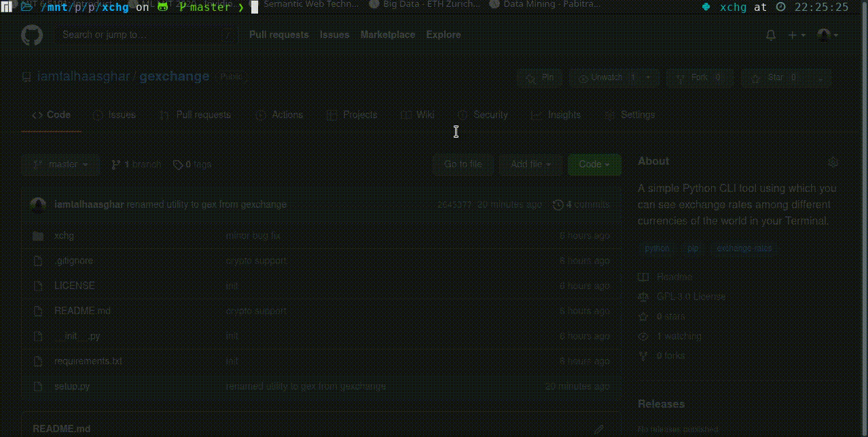
Task: Switch to the Insights tab
Action: tap(556, 115)
